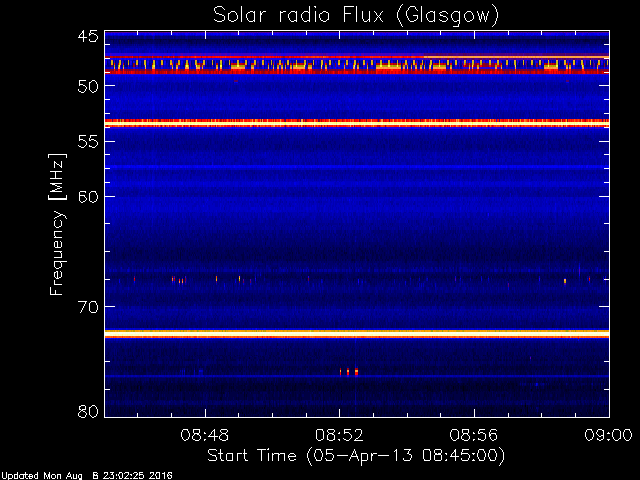Click the 50 frequency tick label
The image size is (640, 480).
click(88, 87)
